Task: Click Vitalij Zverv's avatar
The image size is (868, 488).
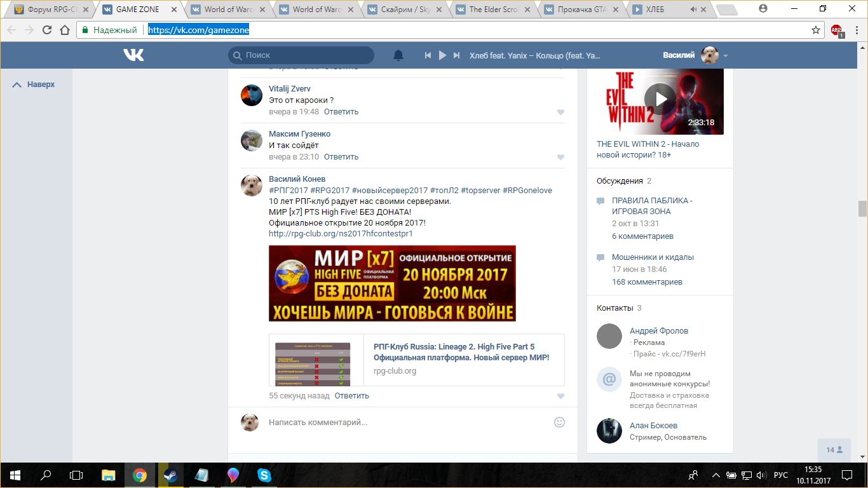Action: 252,95
